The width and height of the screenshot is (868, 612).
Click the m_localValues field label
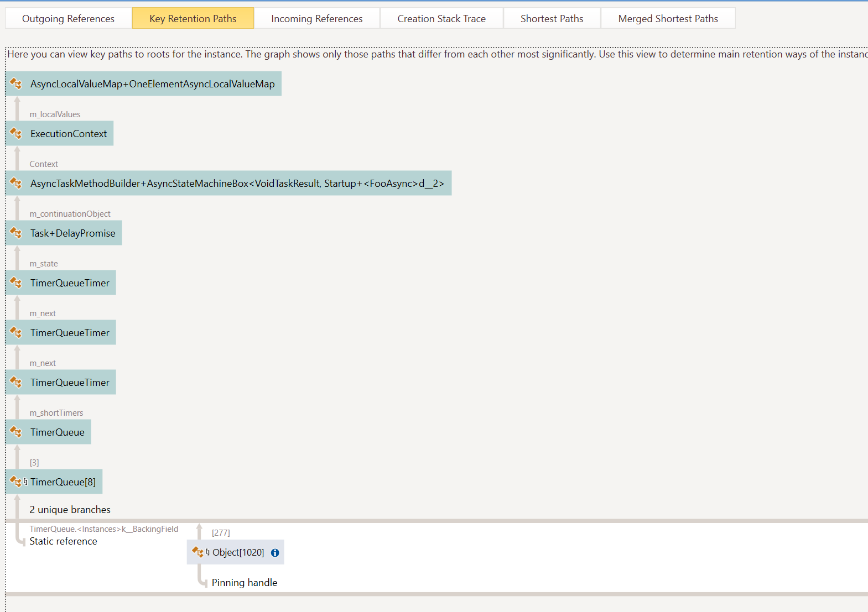click(x=55, y=114)
